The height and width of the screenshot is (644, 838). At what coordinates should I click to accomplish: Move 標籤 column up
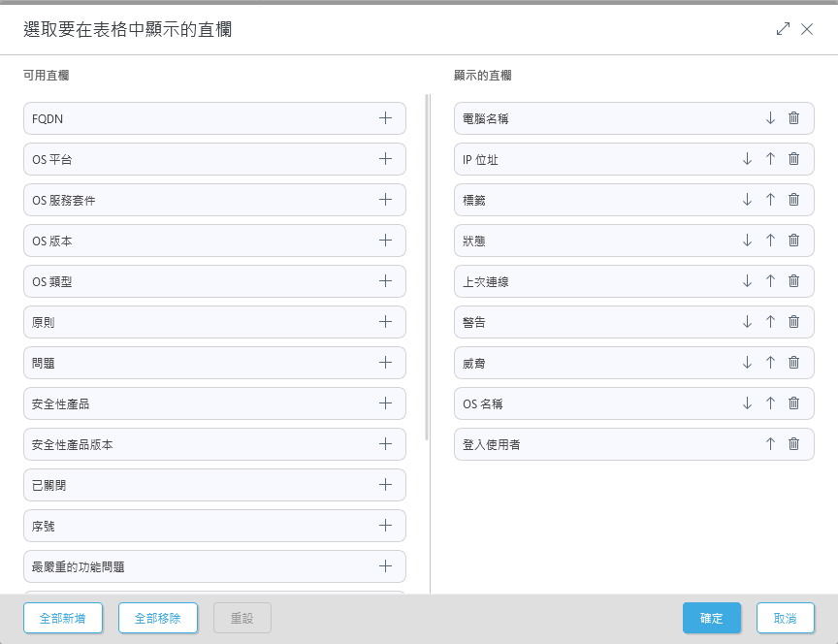(x=770, y=200)
